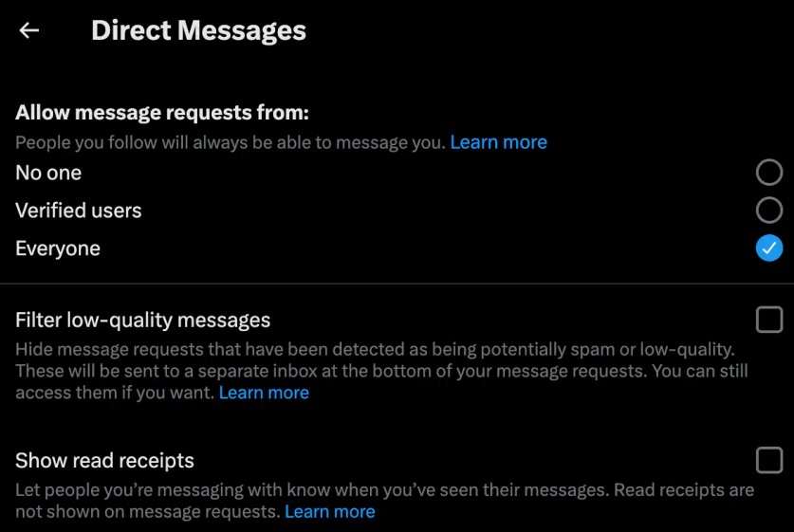Open Learn more link about message requests

(x=498, y=142)
